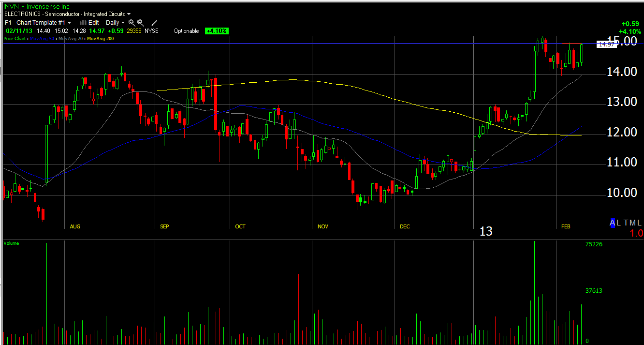
Task: Click the red 1.0 scale value
Action: click(x=636, y=233)
